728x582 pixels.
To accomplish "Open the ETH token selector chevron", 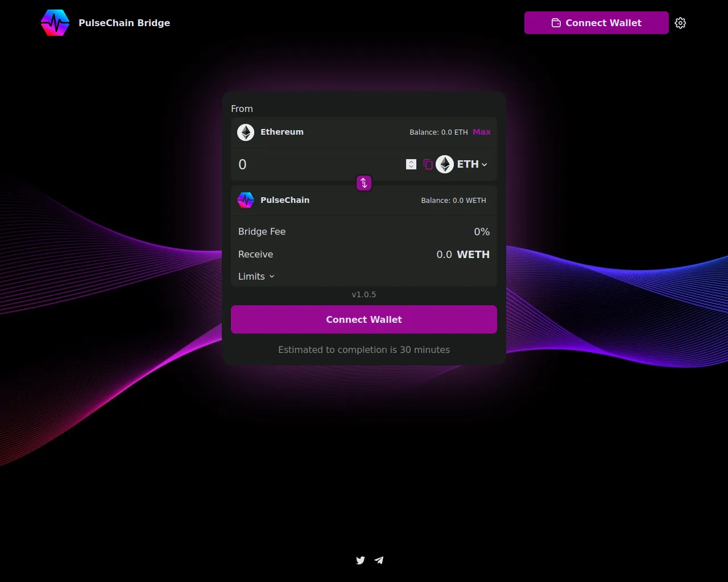I will 485,164.
